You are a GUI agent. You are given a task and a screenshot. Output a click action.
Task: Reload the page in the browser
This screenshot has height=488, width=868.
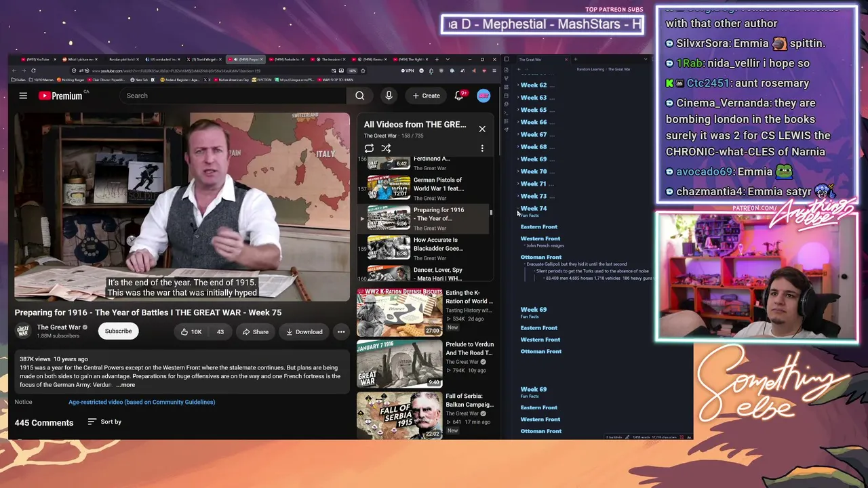tap(33, 70)
